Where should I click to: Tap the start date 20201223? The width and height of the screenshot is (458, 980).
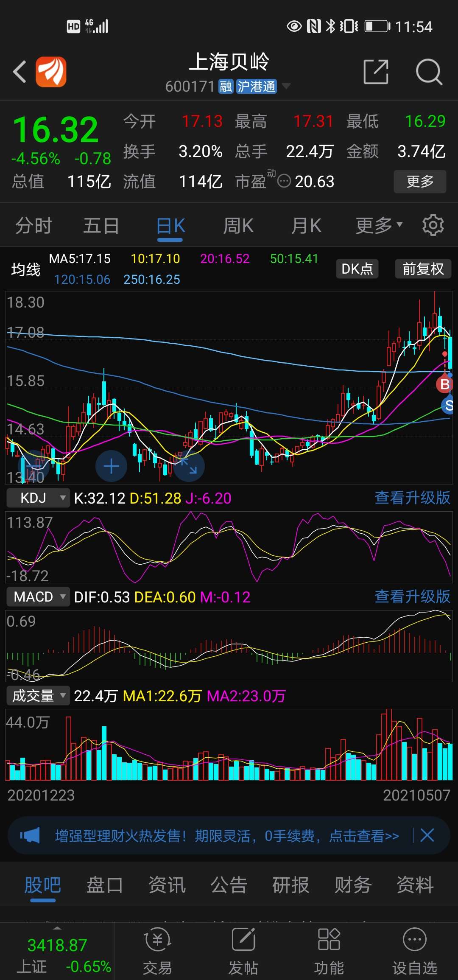click(x=41, y=795)
